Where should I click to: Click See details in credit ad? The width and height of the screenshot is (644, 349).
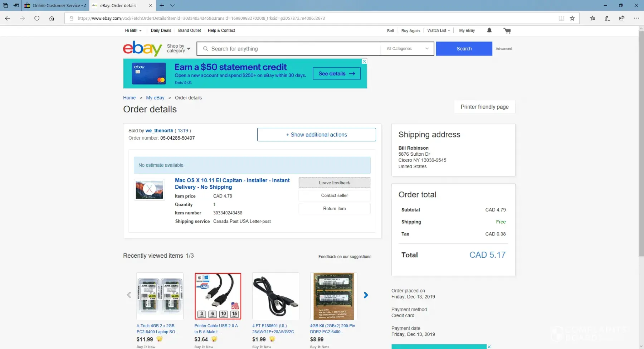[337, 73]
